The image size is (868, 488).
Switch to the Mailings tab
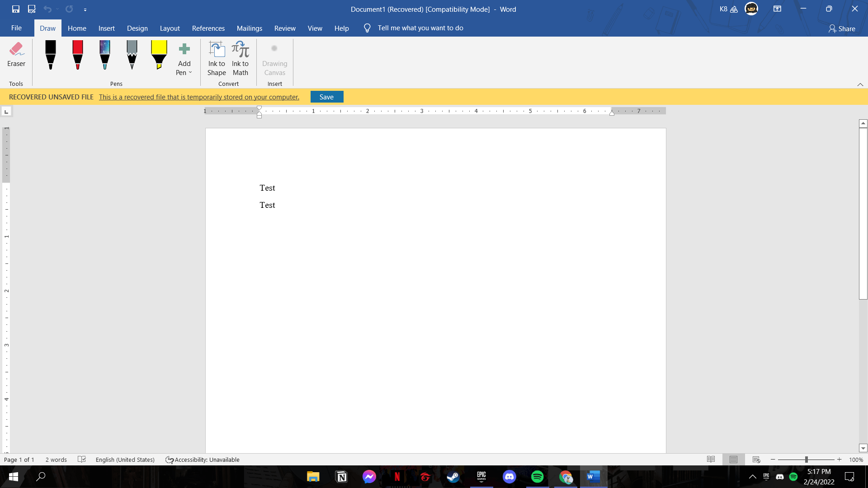[250, 28]
